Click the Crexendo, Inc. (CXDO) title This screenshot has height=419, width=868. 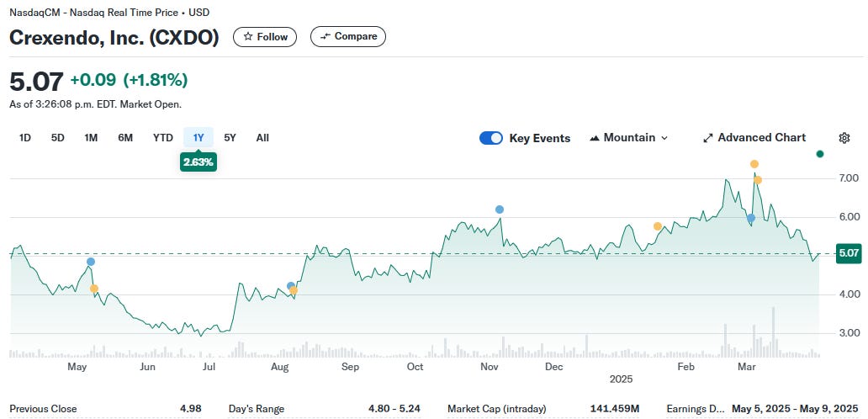114,37
